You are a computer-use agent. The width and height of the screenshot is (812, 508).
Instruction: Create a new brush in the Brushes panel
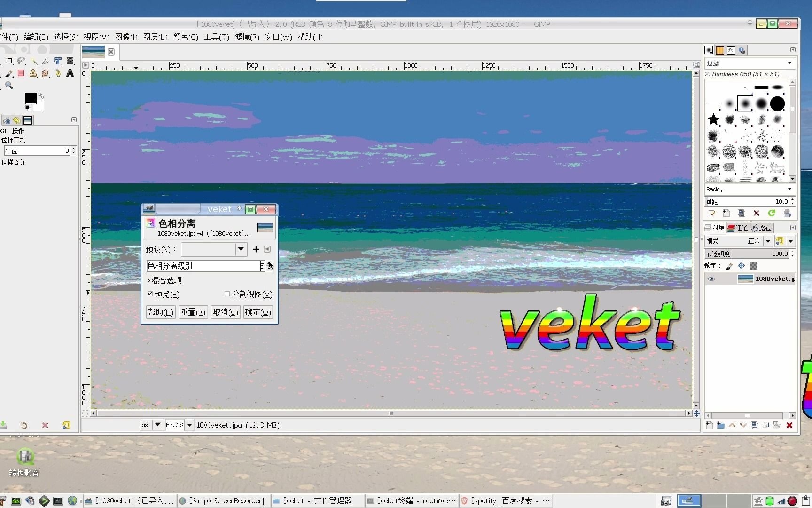726,213
